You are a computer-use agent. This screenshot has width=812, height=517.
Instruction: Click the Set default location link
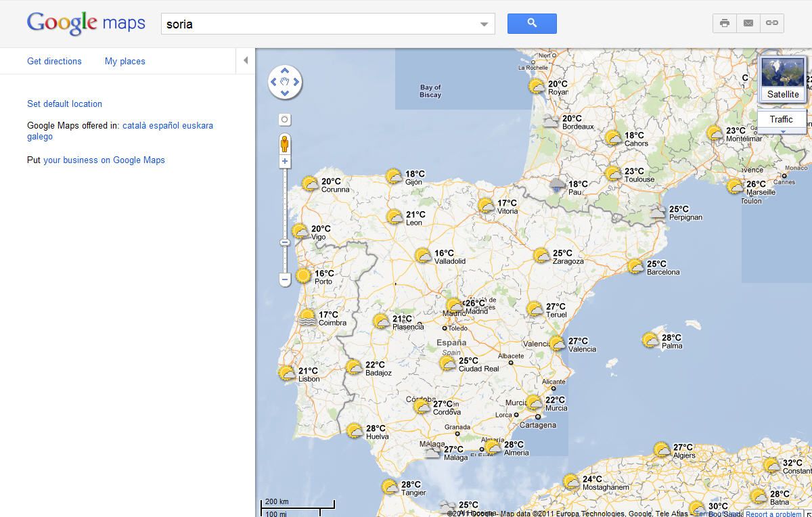tap(64, 104)
